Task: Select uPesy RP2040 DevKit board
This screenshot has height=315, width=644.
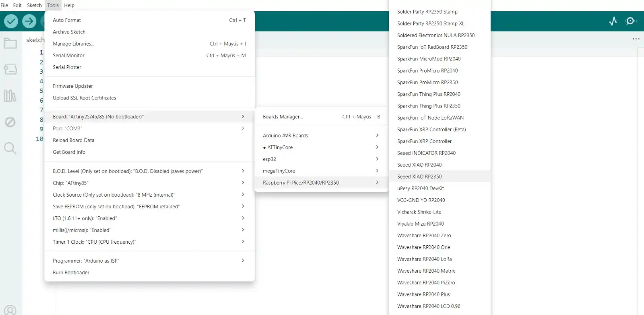Action: coord(440,189)
